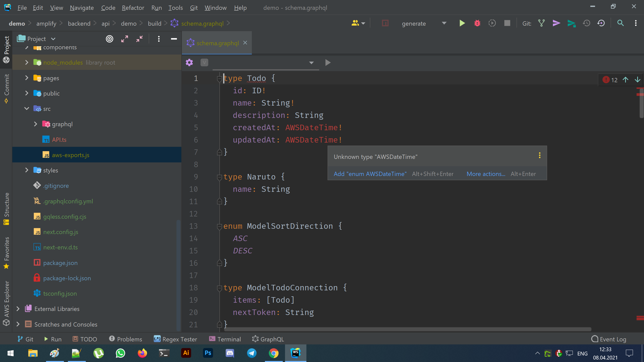Open the Git branches icon in the toolbar
This screenshot has height=362, width=644.
coord(541,23)
